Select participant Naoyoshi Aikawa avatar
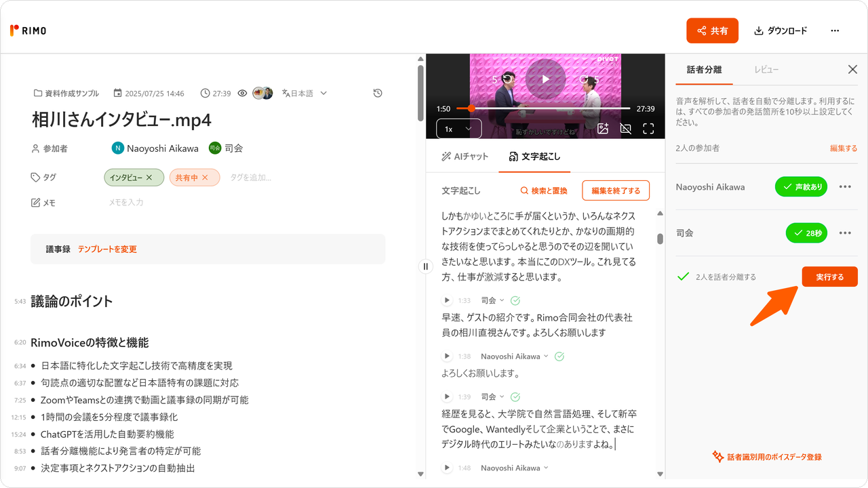The image size is (868, 488). [x=118, y=148]
